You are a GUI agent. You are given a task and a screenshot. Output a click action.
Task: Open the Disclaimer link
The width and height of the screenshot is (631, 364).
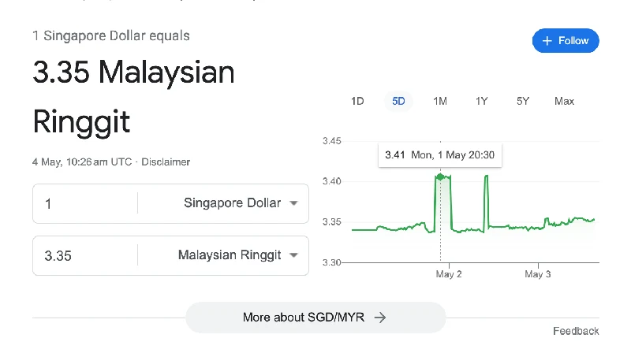point(166,162)
